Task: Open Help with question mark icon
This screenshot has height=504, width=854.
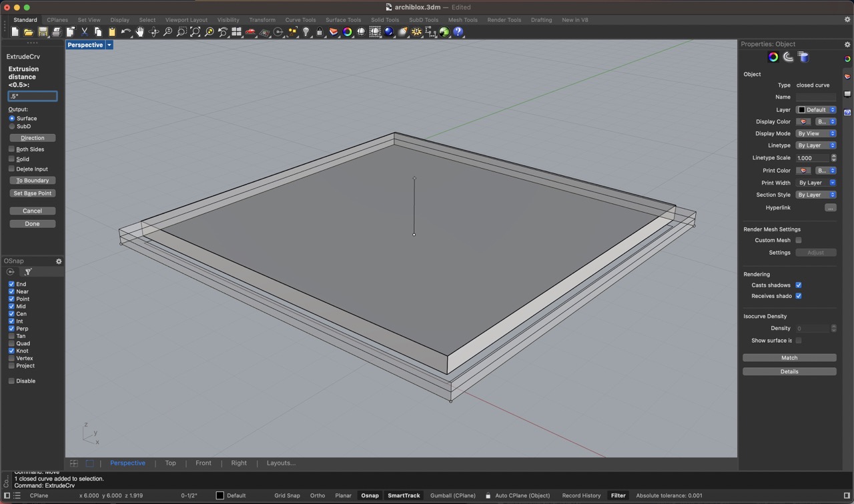Action: click(x=458, y=32)
